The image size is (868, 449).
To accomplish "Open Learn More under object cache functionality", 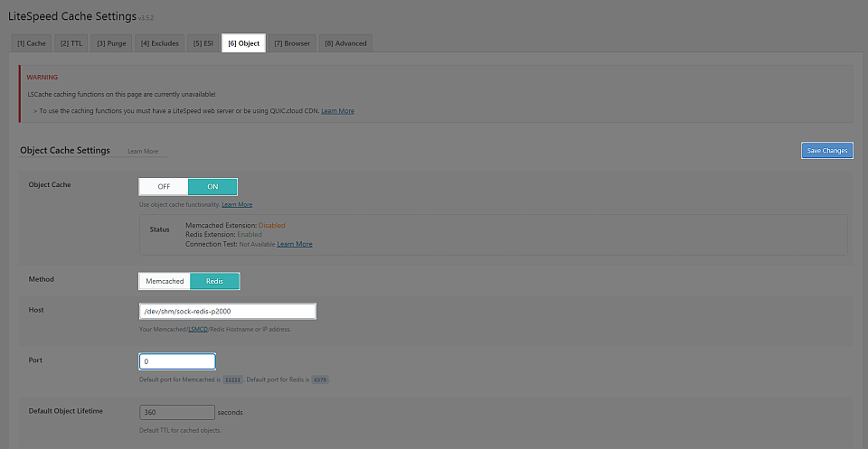I will tap(237, 204).
